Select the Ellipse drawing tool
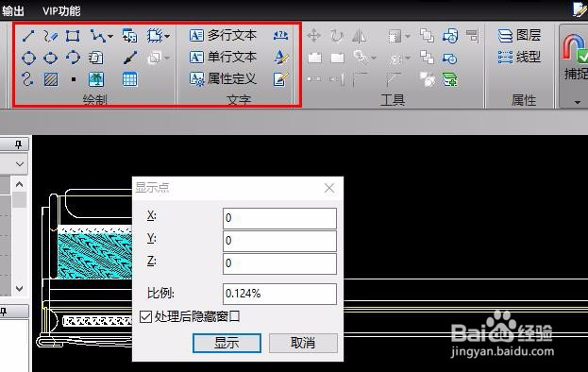The height and width of the screenshot is (372, 588). tap(51, 59)
